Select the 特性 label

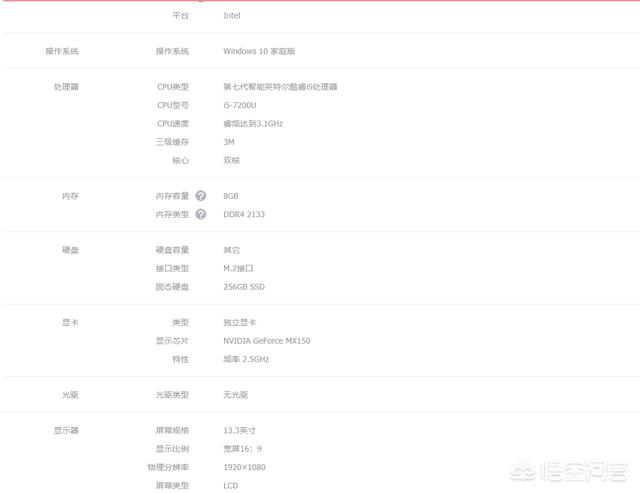pos(180,359)
